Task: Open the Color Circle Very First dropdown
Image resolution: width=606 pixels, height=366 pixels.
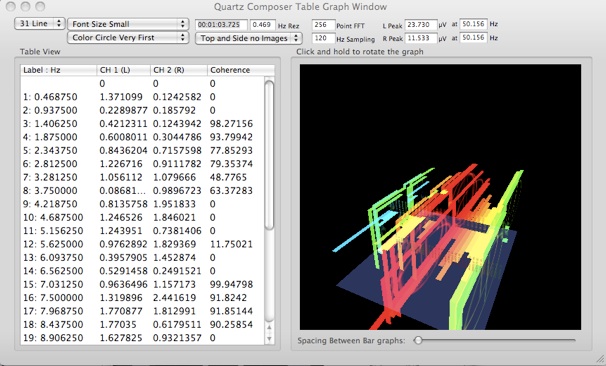Action: pyautogui.click(x=128, y=37)
